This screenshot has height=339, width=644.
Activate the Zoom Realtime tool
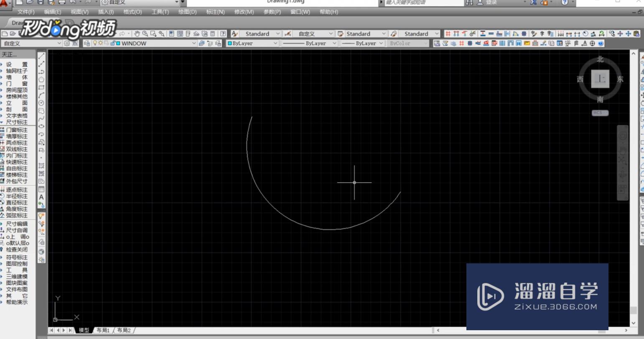145,34
